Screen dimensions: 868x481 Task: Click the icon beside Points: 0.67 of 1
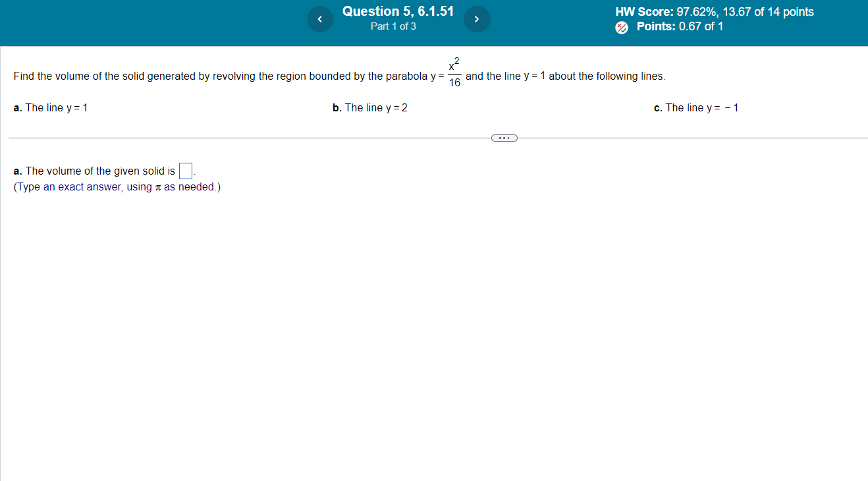620,27
